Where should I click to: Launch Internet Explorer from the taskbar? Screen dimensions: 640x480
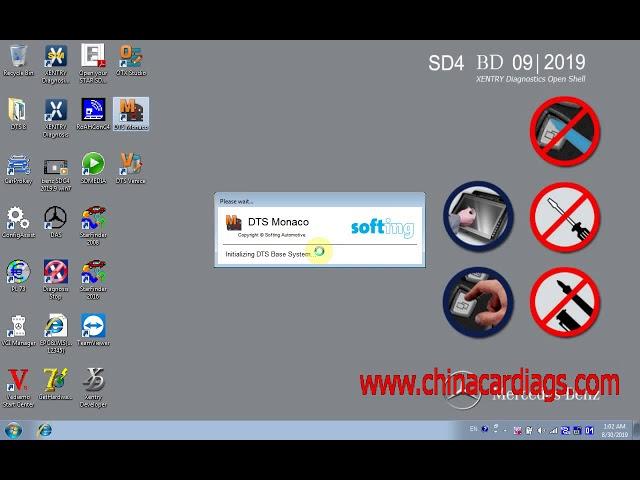pos(44,430)
